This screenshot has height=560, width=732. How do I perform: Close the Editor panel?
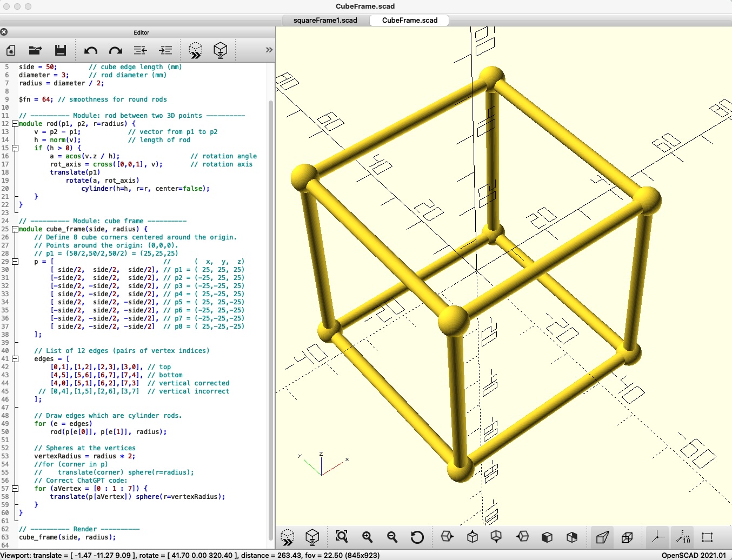pyautogui.click(x=4, y=32)
